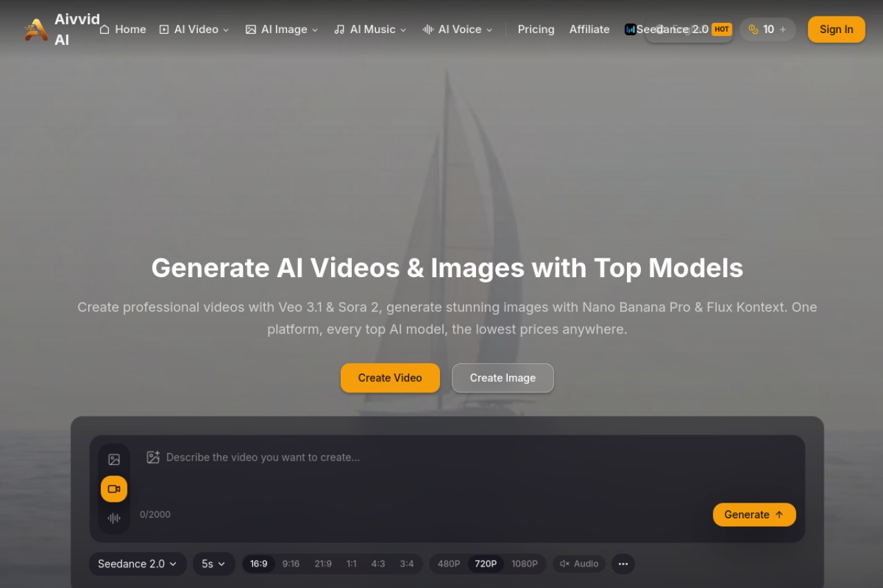Image resolution: width=883 pixels, height=588 pixels.
Task: Select the video camera mode icon
Action: (x=114, y=489)
